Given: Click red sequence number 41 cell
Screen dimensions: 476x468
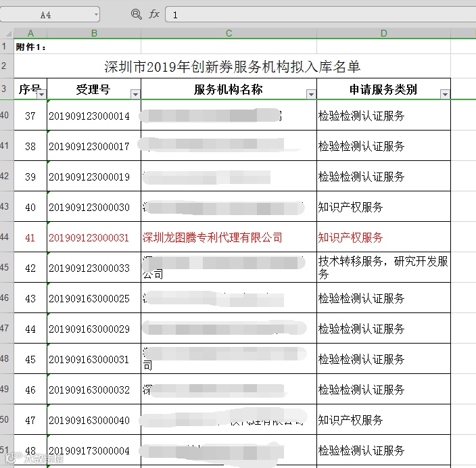Looking at the screenshot, I should pyautogui.click(x=30, y=237).
